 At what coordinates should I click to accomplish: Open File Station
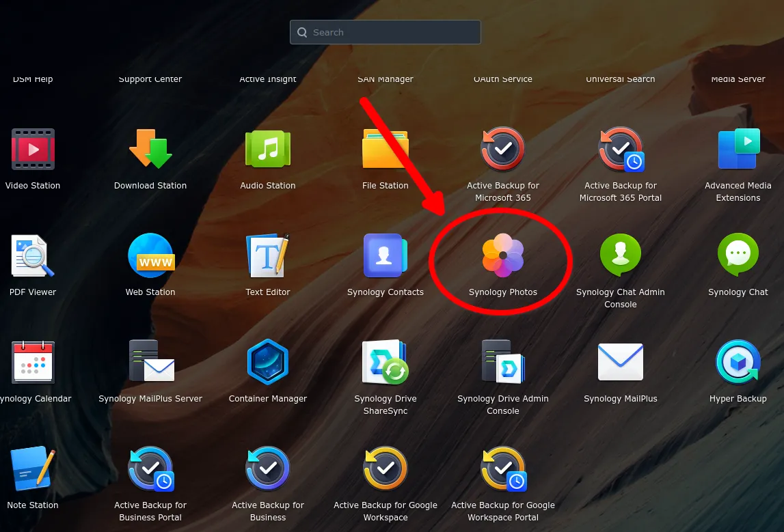[x=386, y=150]
